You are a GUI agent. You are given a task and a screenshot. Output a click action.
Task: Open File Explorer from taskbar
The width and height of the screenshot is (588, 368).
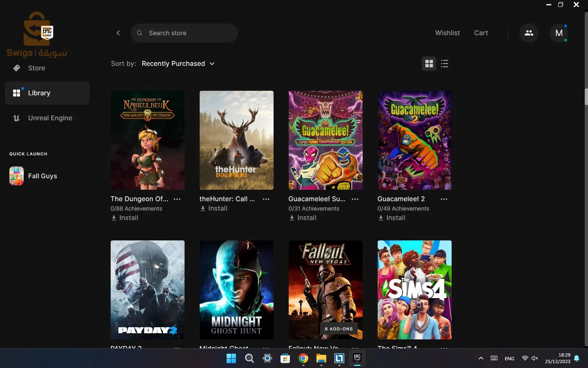[321, 359]
